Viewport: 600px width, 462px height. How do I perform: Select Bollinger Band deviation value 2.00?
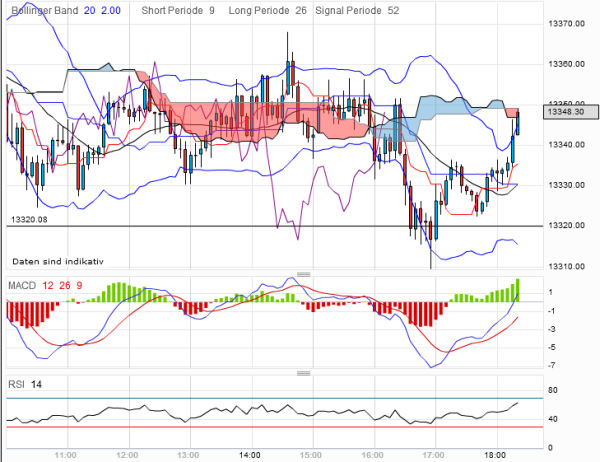click(111, 10)
